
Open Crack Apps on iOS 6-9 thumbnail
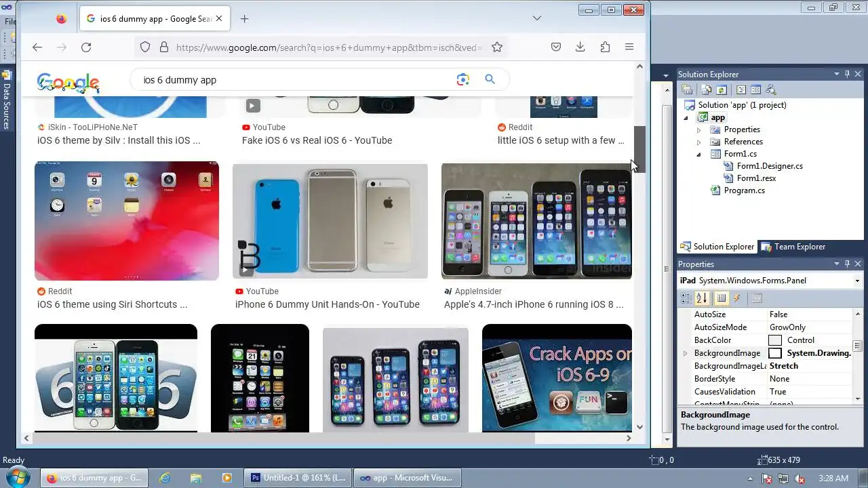pyautogui.click(x=557, y=378)
